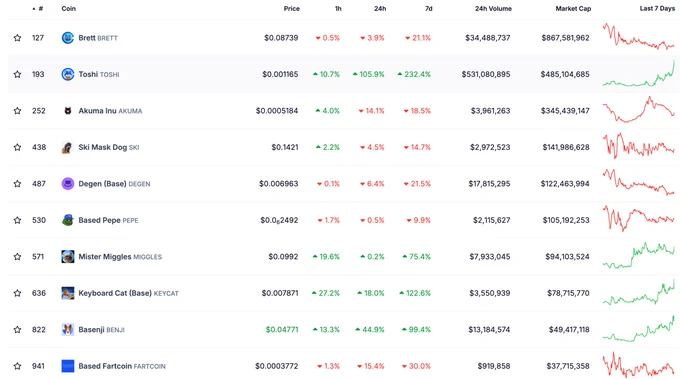
Task: Click Toshi's 24h change 105.9%
Action: 368,74
